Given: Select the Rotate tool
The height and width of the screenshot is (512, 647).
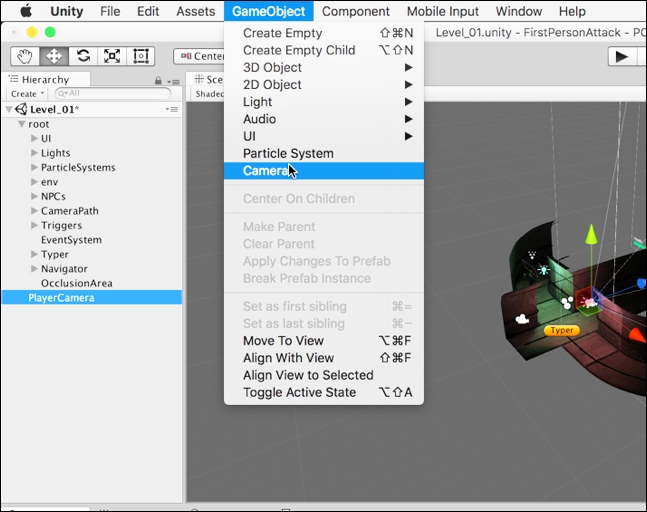Looking at the screenshot, I should click(x=83, y=56).
